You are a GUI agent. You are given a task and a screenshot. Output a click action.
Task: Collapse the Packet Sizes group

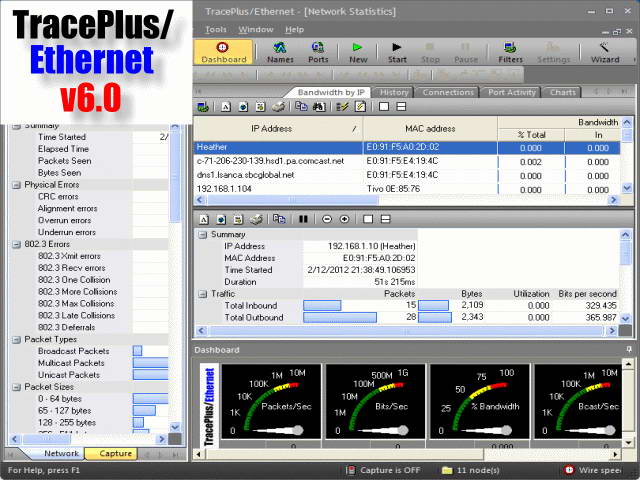coord(16,387)
